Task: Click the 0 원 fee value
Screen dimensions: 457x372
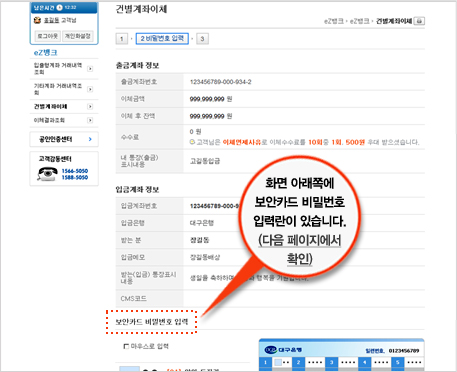Action: (196, 132)
